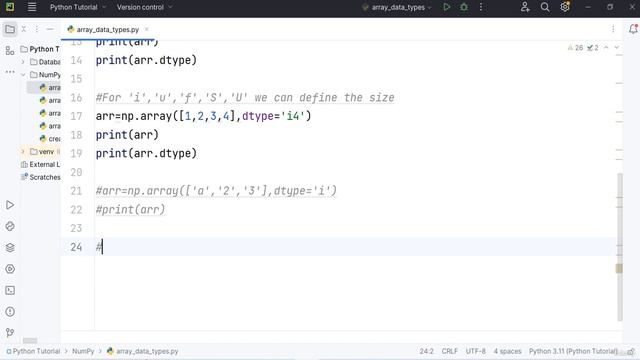Image resolution: width=640 pixels, height=360 pixels.
Task: Show more tool windows ellipsis
Action: point(10,72)
